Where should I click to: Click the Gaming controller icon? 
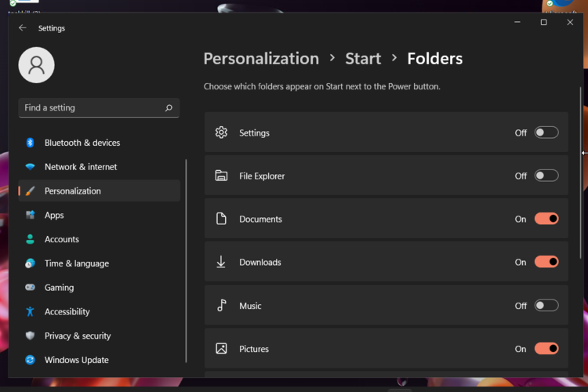(x=30, y=288)
